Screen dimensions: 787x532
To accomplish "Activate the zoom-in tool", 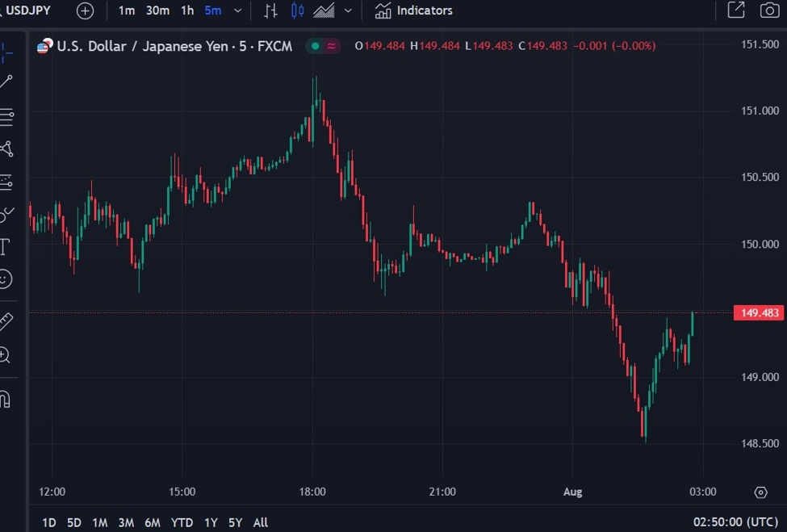I will (x=6, y=355).
